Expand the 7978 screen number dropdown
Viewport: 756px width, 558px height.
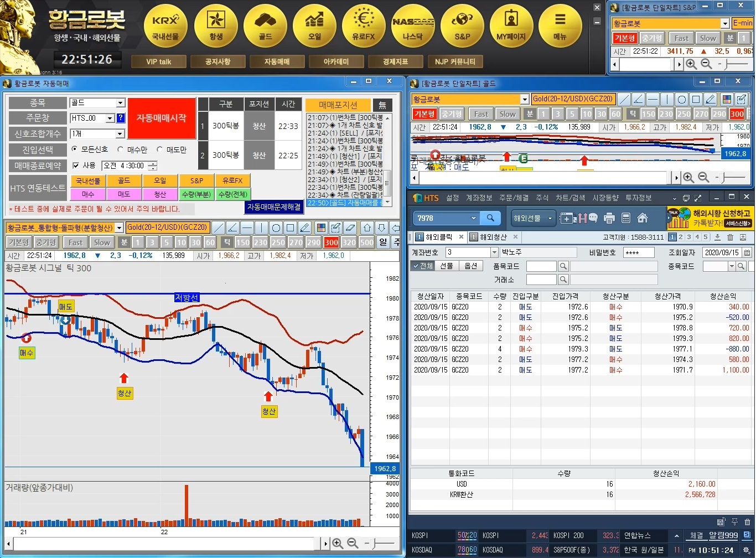click(474, 218)
